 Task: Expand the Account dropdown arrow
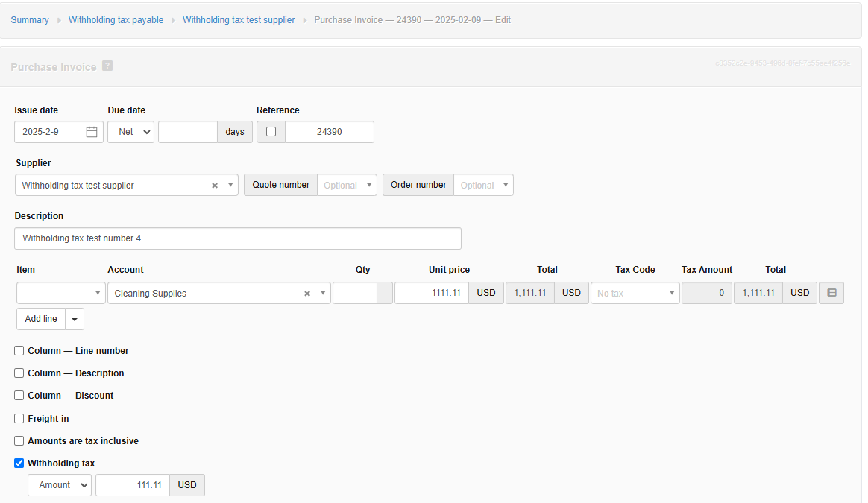click(323, 293)
